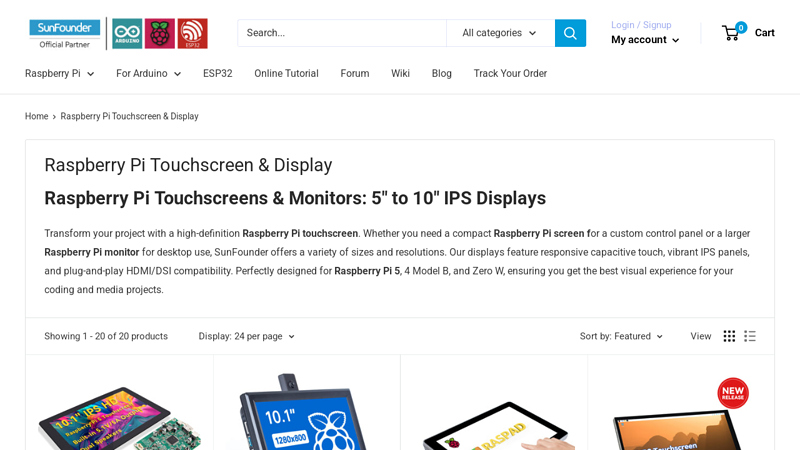The width and height of the screenshot is (800, 450).
Task: Go to ESP32 menu item
Action: (218, 73)
